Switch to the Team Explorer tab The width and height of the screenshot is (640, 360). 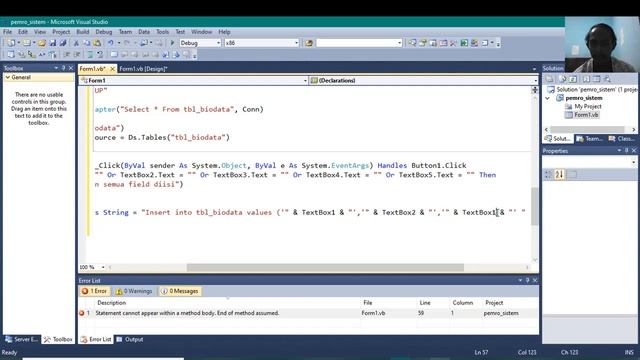pyautogui.click(x=589, y=139)
